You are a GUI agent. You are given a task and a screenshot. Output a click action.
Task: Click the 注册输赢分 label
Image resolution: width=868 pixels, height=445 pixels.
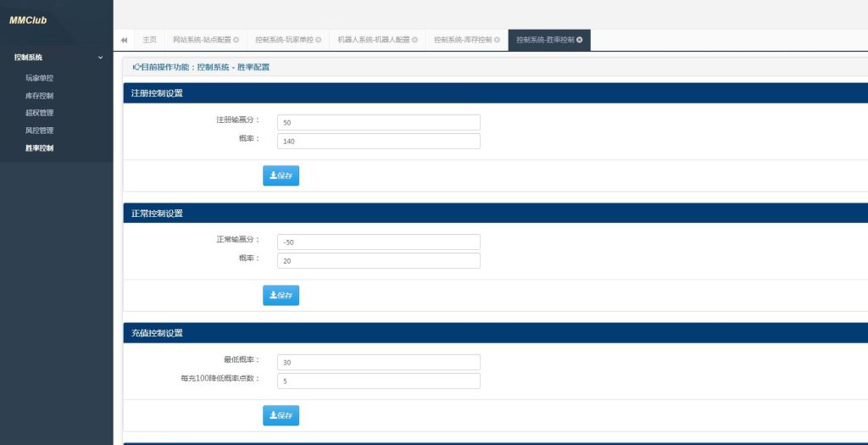pyautogui.click(x=238, y=120)
